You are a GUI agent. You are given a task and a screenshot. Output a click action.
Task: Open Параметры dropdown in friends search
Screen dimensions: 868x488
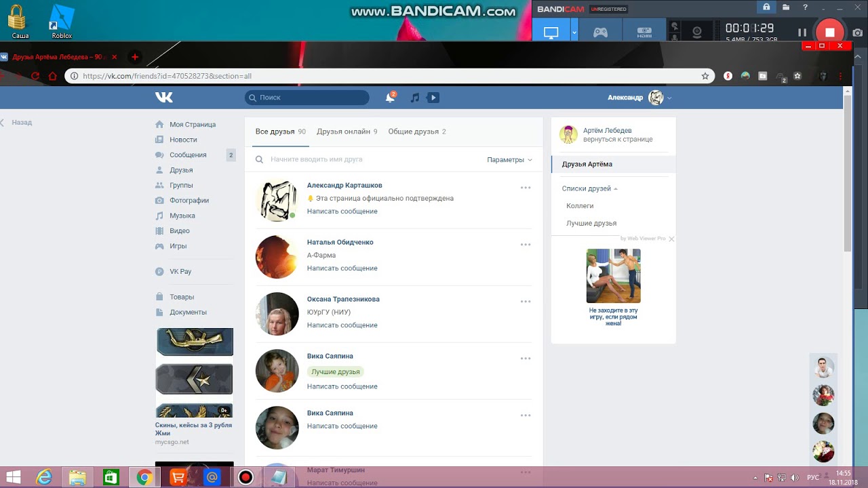coord(509,160)
